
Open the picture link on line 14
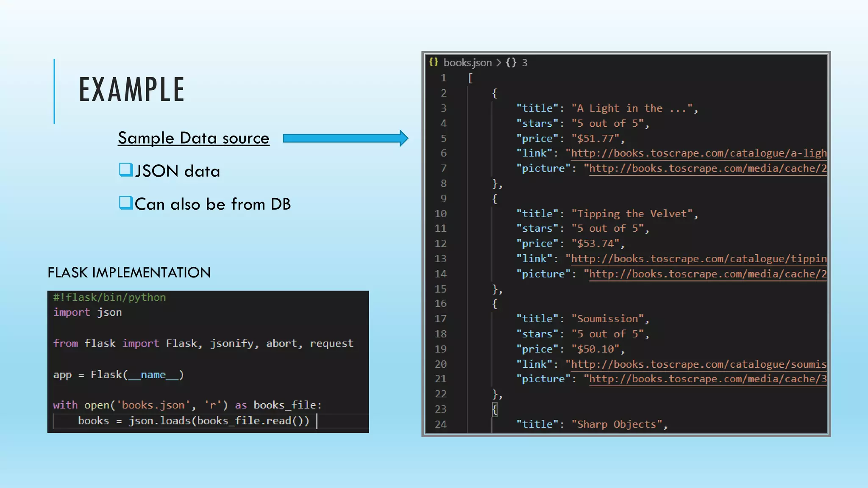coord(708,274)
